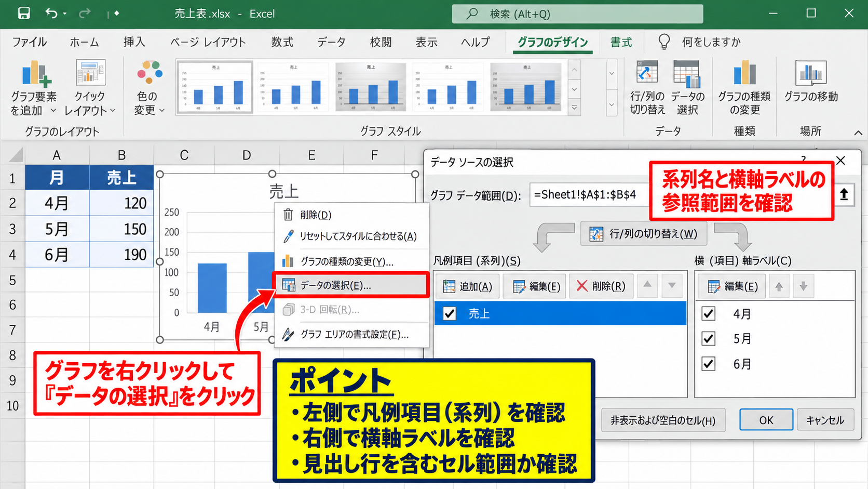Uncheck the 売上 series checkbox
This screenshot has height=489, width=868.
[x=450, y=313]
